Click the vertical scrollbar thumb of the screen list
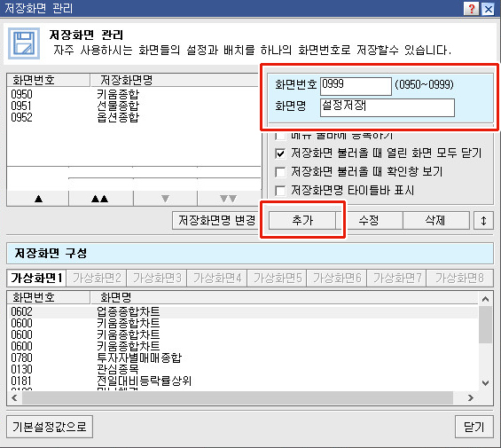 pos(485,325)
